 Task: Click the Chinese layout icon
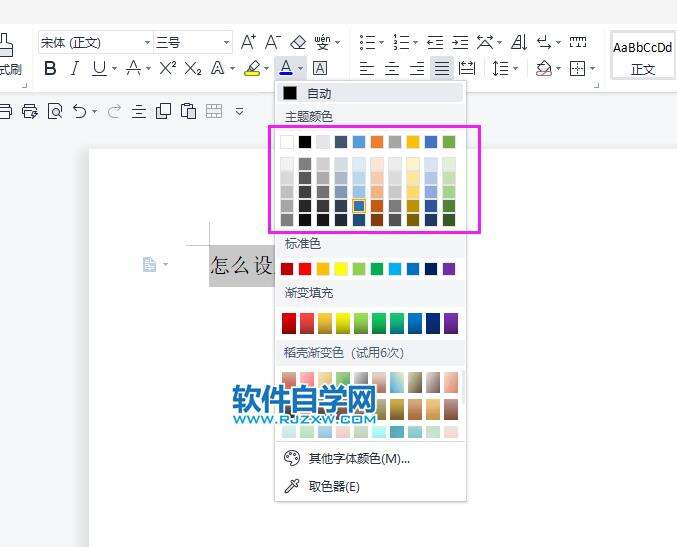485,42
